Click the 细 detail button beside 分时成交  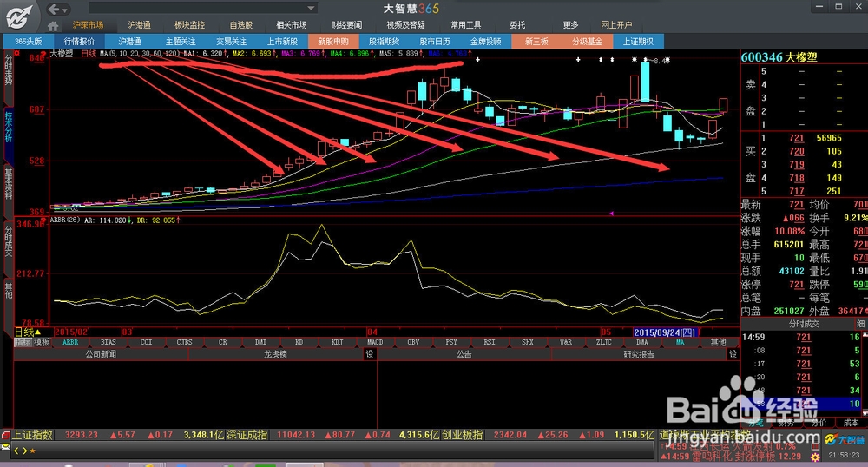(x=861, y=324)
